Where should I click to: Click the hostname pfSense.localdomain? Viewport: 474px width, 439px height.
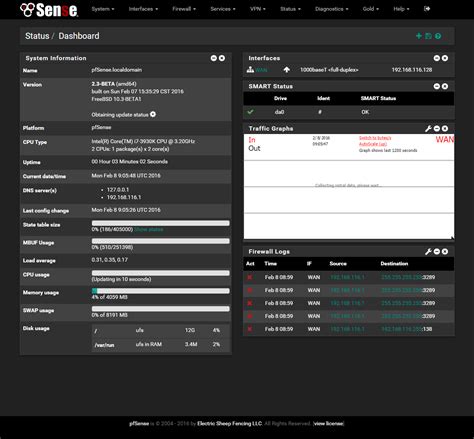point(117,70)
